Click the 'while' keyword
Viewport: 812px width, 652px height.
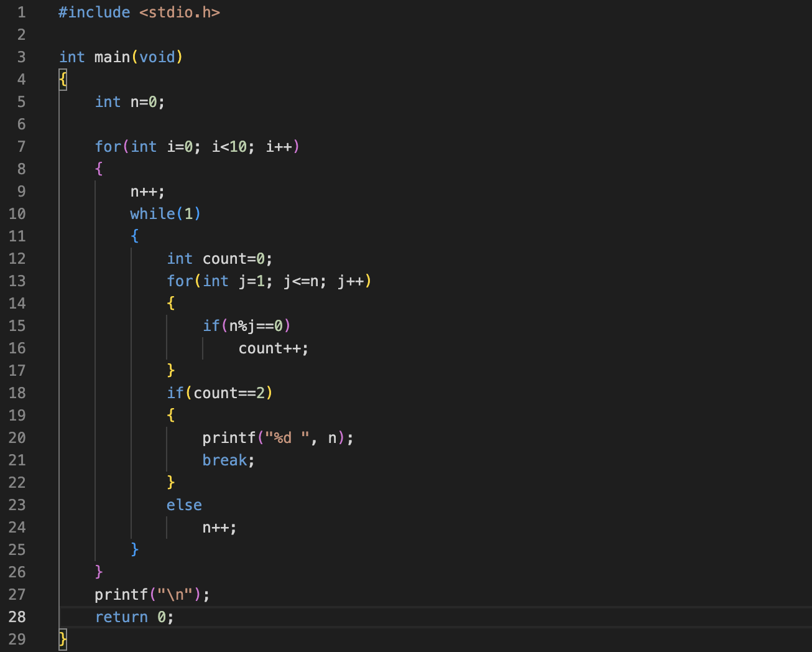coord(153,214)
